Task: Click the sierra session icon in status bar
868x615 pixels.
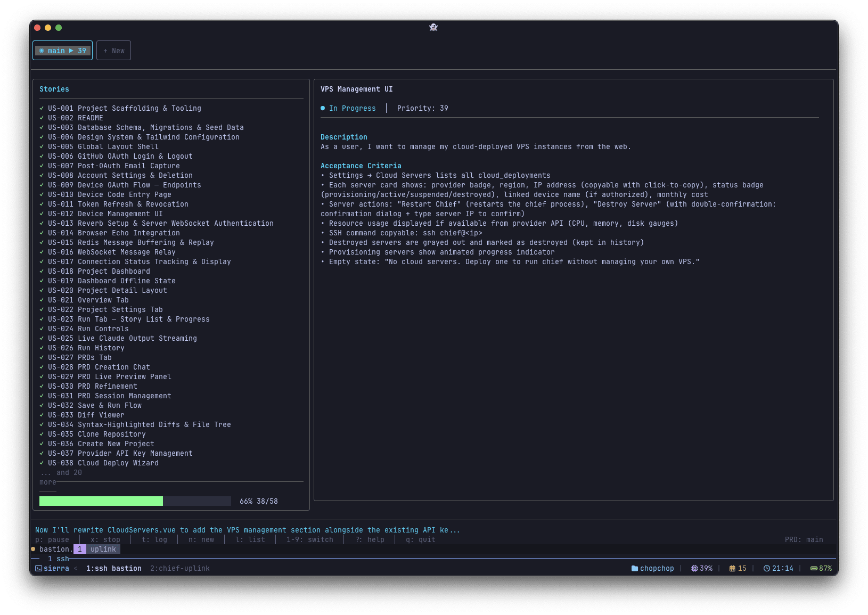Action: point(38,568)
